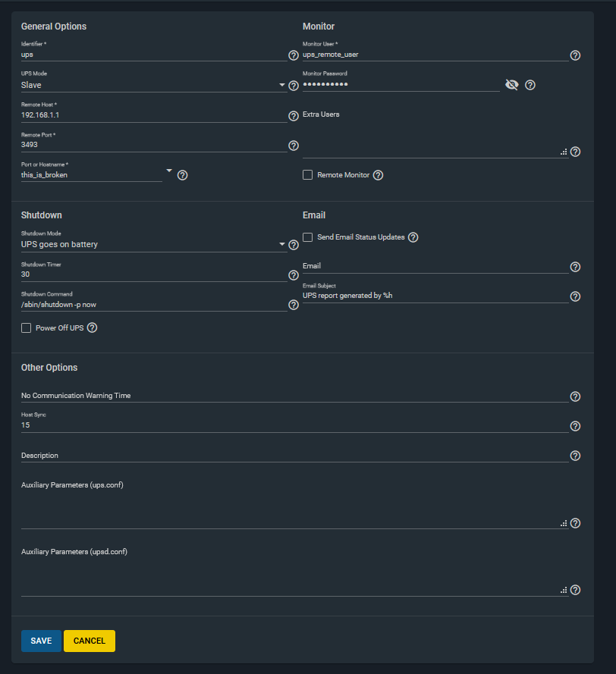Enable the Remote Monitor checkbox
The height and width of the screenshot is (674, 616).
[307, 175]
